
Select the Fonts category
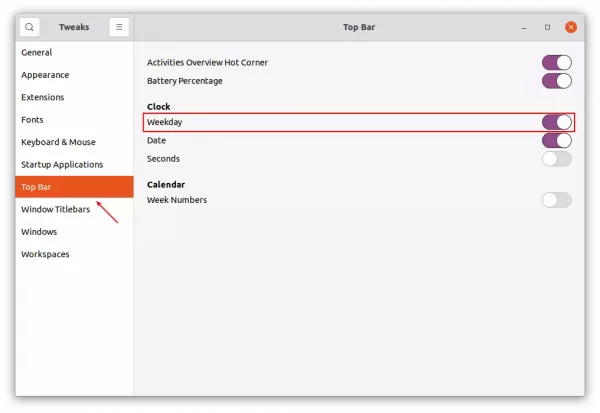pos(74,120)
